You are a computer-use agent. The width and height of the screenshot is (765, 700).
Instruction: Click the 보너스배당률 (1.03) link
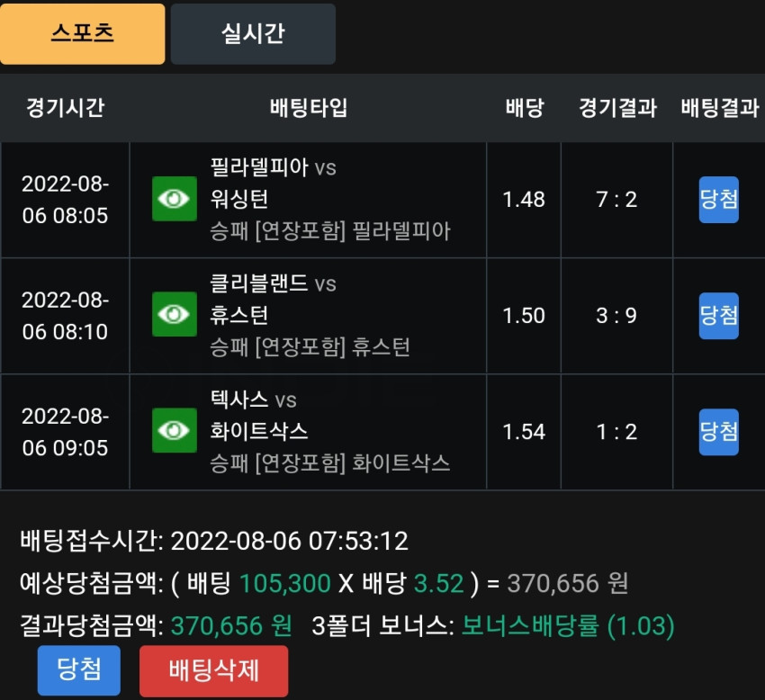pos(568,625)
